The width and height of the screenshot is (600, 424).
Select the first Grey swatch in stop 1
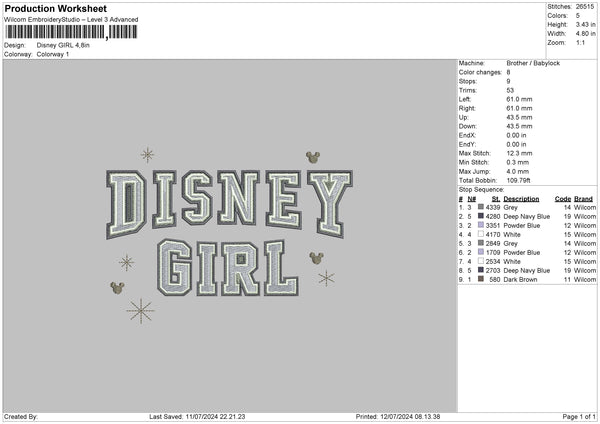[483, 207]
